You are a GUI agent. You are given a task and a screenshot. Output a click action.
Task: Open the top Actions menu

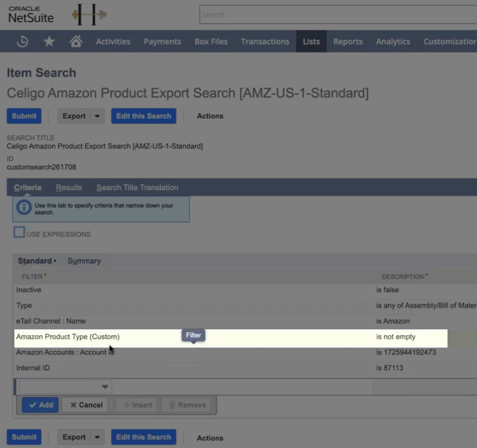[210, 116]
